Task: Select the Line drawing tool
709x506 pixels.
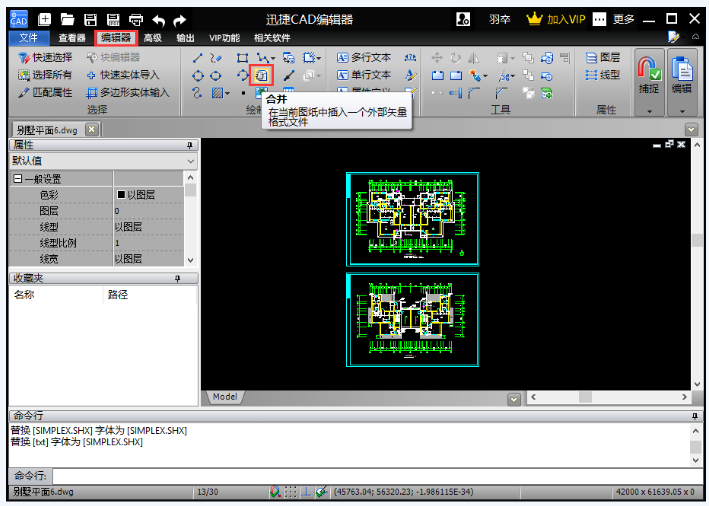Action: tap(198, 58)
